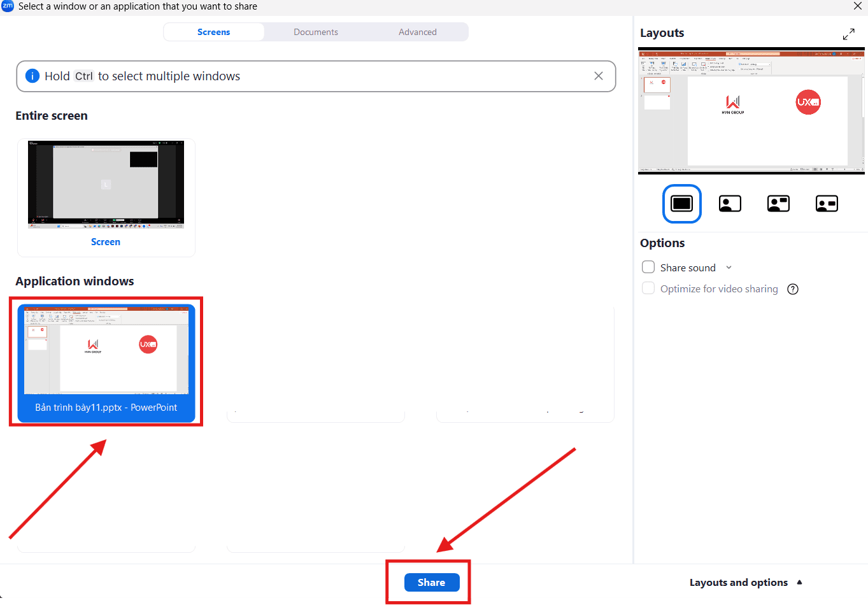Select the content-with-speaker layout icon
Image resolution: width=868 pixels, height=605 pixels.
pos(778,204)
